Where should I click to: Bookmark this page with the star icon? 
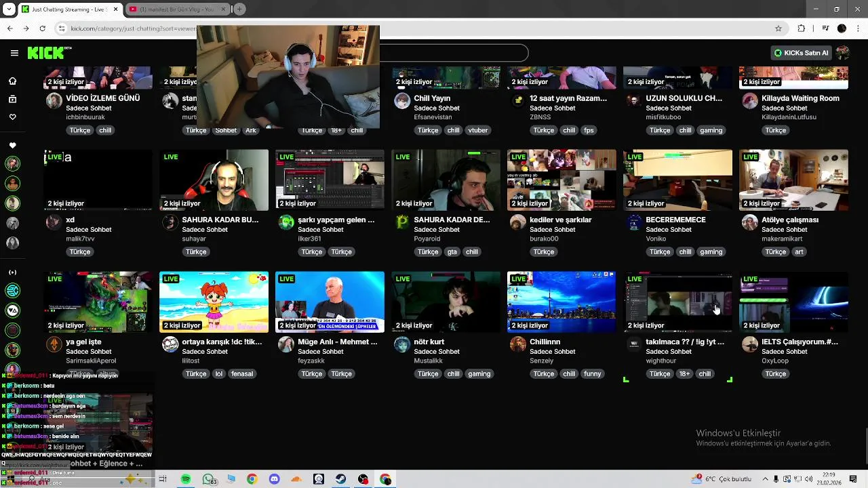(778, 28)
